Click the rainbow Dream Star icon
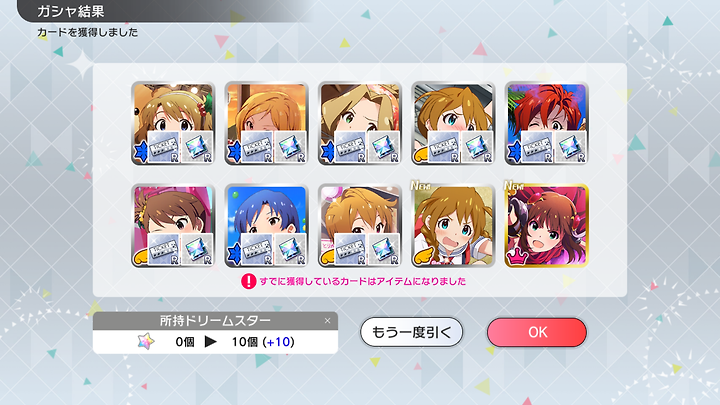The width and height of the screenshot is (720, 405). [x=146, y=342]
